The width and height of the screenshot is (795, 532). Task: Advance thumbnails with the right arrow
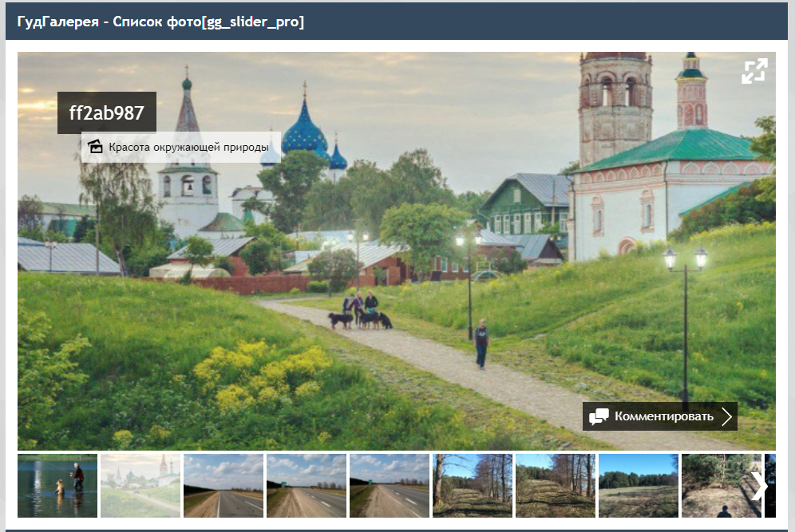click(x=759, y=486)
